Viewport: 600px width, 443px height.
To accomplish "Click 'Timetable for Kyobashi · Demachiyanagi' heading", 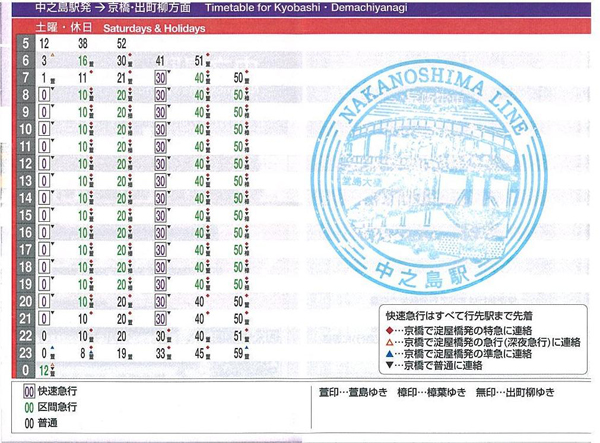I will (x=306, y=8).
